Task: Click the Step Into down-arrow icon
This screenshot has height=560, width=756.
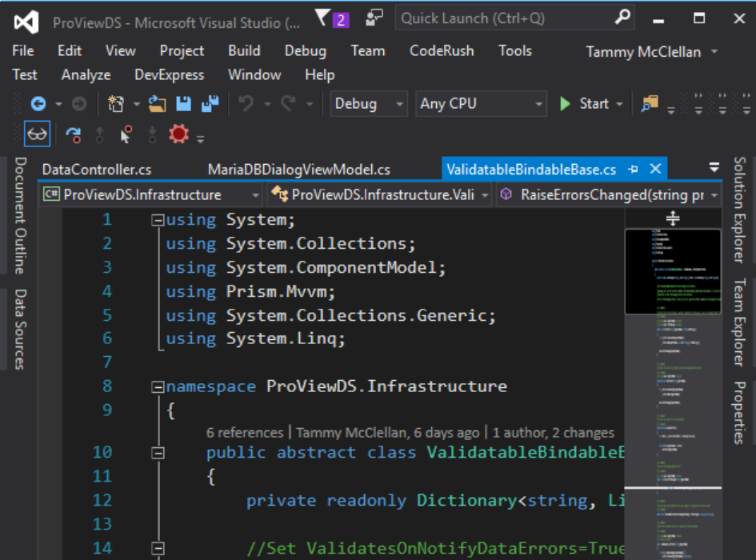Action: click(x=152, y=135)
